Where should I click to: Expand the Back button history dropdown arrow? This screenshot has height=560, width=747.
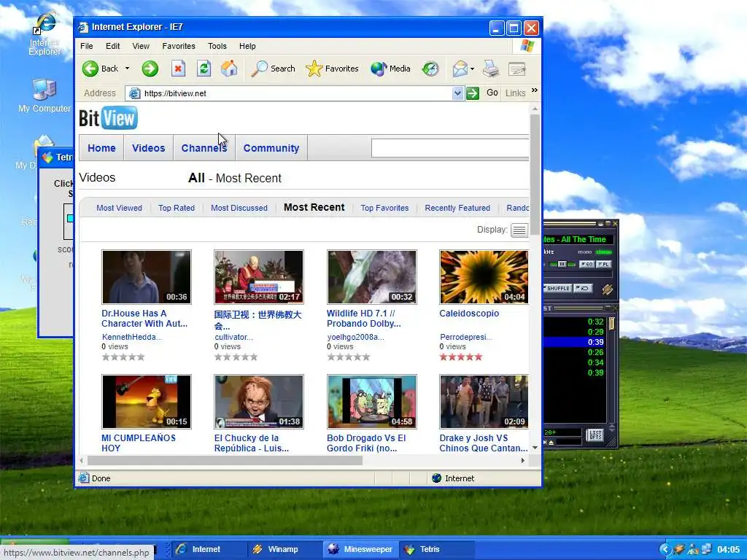coord(127,69)
